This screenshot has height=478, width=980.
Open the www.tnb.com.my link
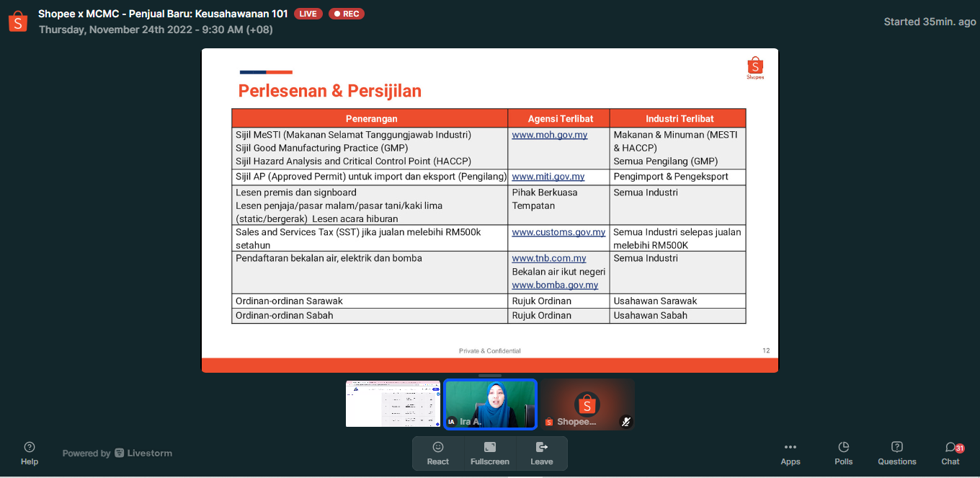click(549, 258)
